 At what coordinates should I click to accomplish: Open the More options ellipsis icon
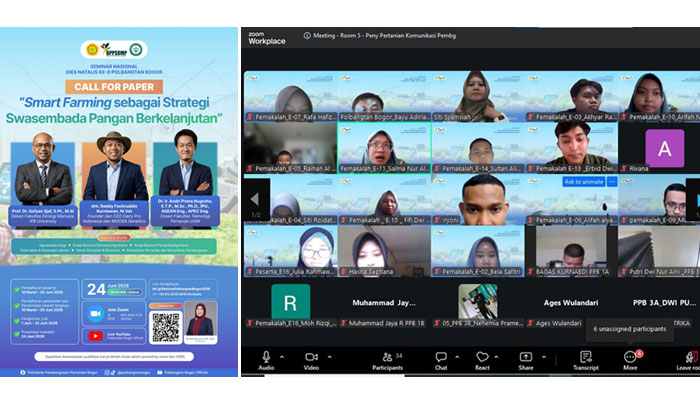(x=629, y=357)
